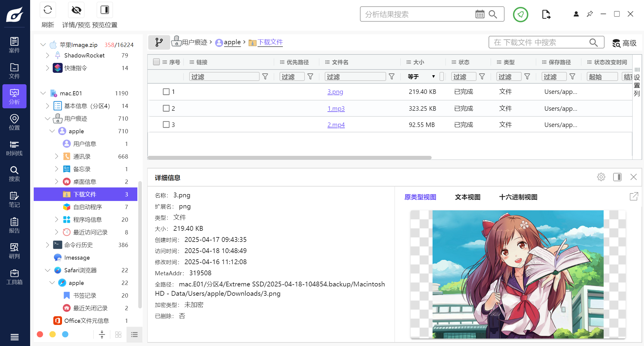Collapse the mac.E01 tree node
This screenshot has height=346, width=644.
(x=43, y=93)
